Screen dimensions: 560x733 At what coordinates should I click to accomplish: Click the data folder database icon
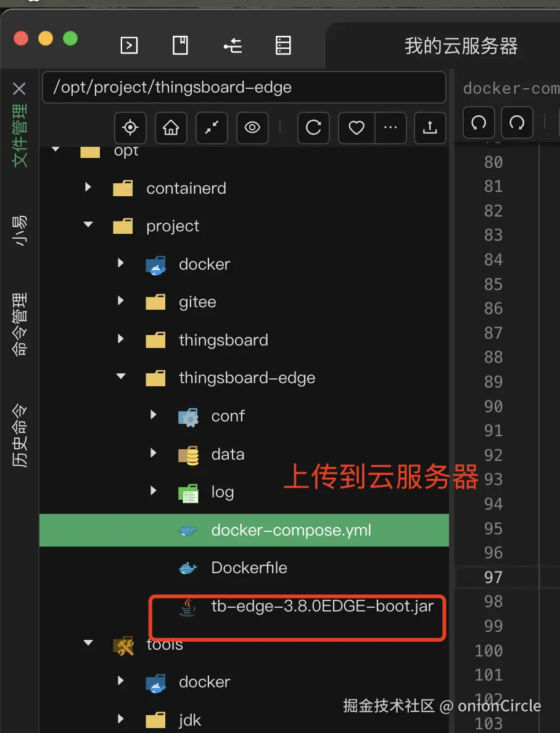(x=188, y=455)
